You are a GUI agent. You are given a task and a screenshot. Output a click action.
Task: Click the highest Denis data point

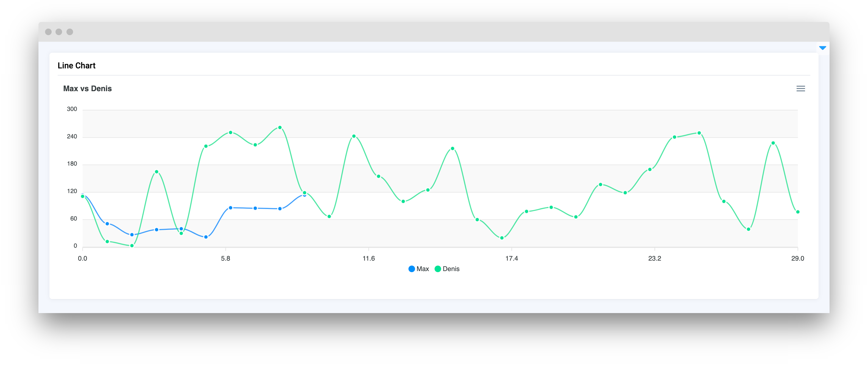[x=280, y=128]
